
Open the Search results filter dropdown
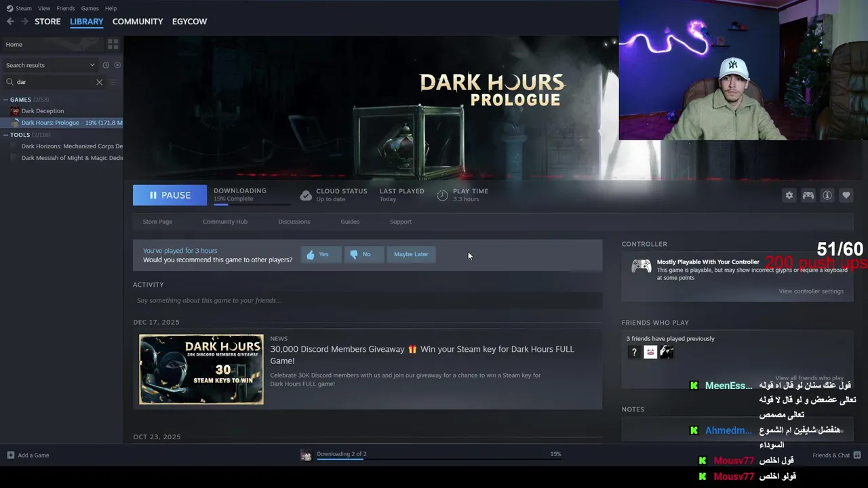pyautogui.click(x=50, y=65)
